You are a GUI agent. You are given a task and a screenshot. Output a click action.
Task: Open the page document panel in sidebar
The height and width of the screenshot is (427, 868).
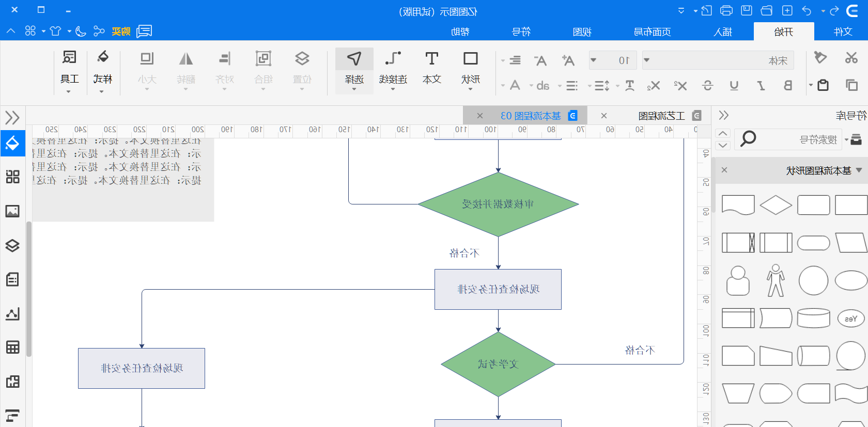[x=12, y=279]
